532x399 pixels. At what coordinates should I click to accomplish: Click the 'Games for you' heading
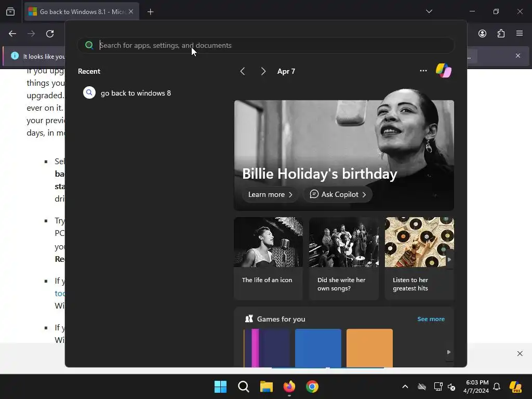[281, 319]
